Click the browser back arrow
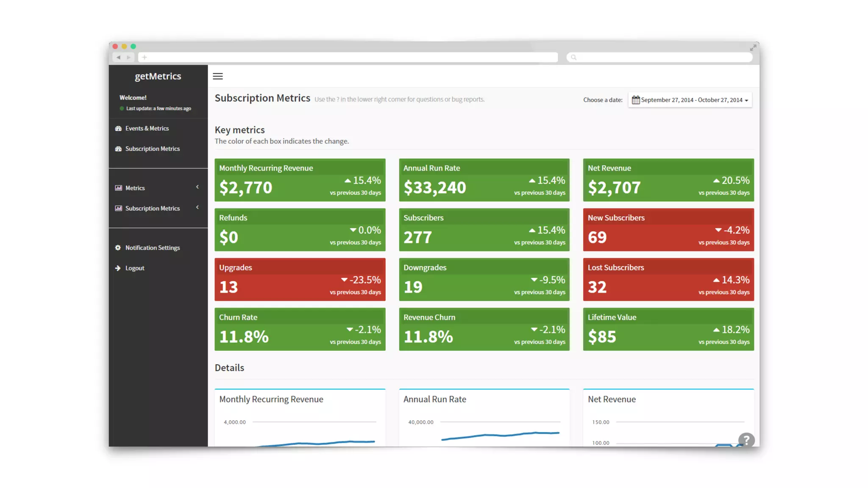Image resolution: width=868 pixels, height=488 pixels. pyautogui.click(x=119, y=57)
